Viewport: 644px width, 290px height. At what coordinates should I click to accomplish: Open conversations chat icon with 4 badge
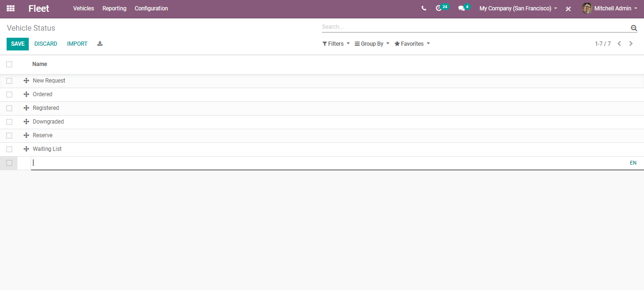coord(464,8)
